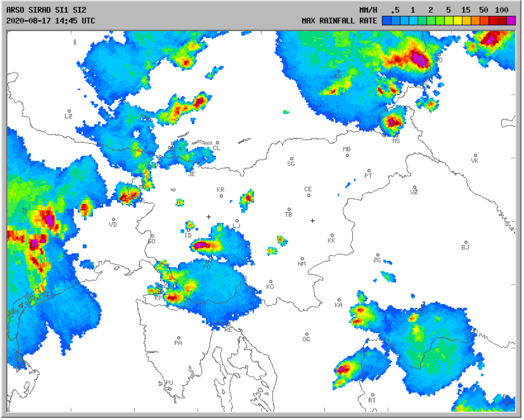Select the ZG city marker
This screenshot has height=420, width=524.
click(378, 255)
